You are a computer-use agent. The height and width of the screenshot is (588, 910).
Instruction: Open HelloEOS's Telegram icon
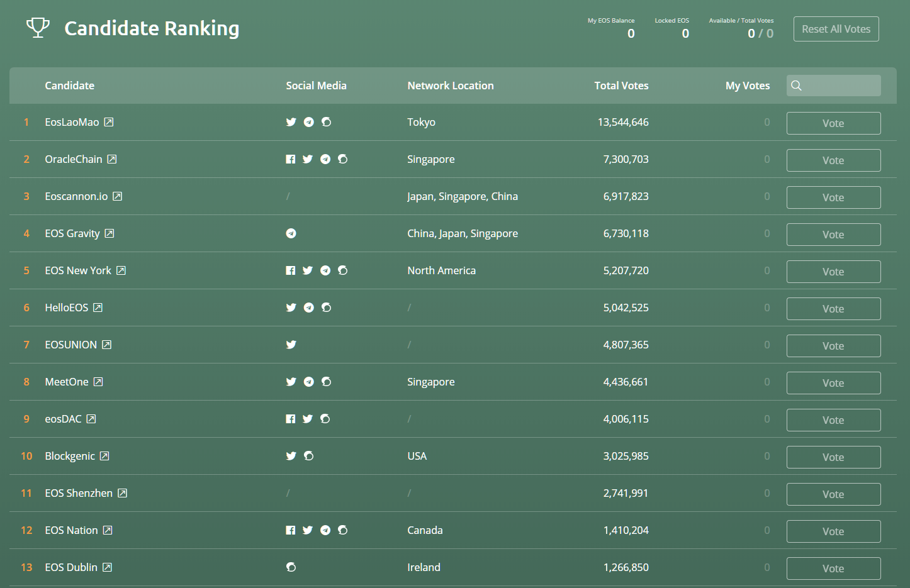(308, 308)
